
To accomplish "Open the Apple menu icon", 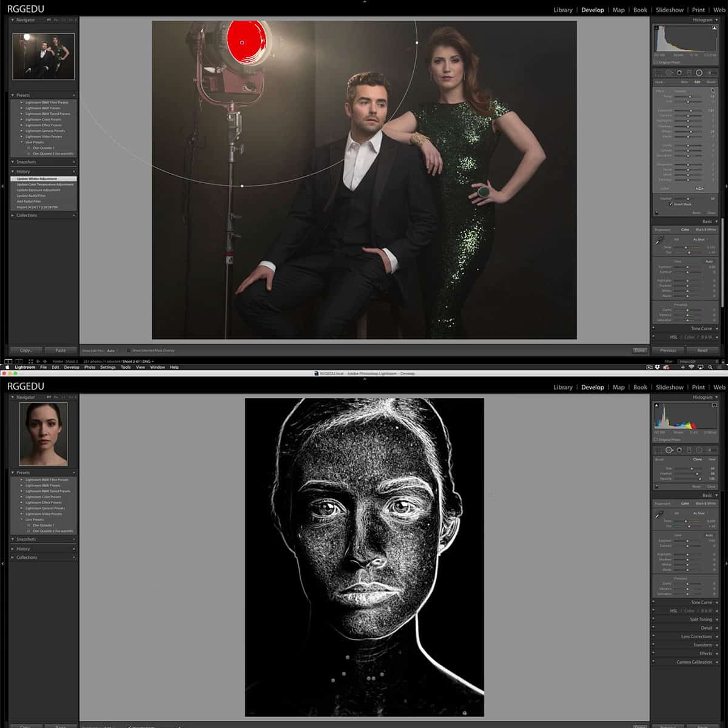I will [8, 367].
